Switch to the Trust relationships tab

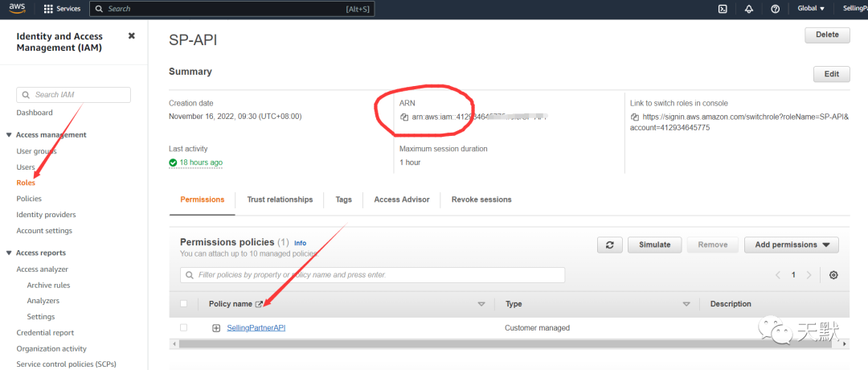pyautogui.click(x=280, y=199)
